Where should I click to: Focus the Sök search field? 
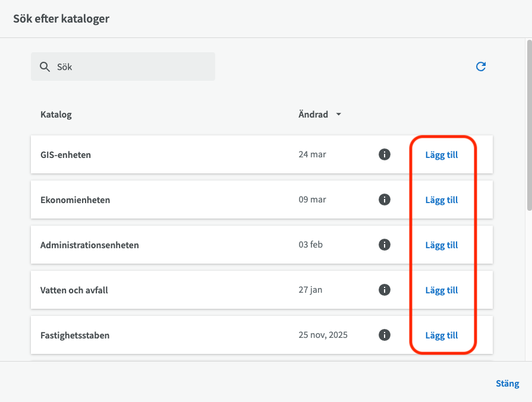tap(131, 67)
